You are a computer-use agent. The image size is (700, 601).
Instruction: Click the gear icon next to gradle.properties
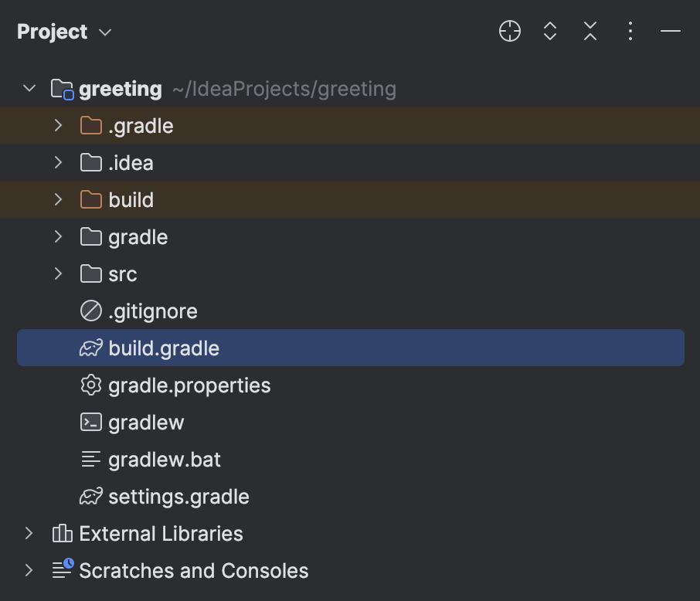pyautogui.click(x=92, y=385)
